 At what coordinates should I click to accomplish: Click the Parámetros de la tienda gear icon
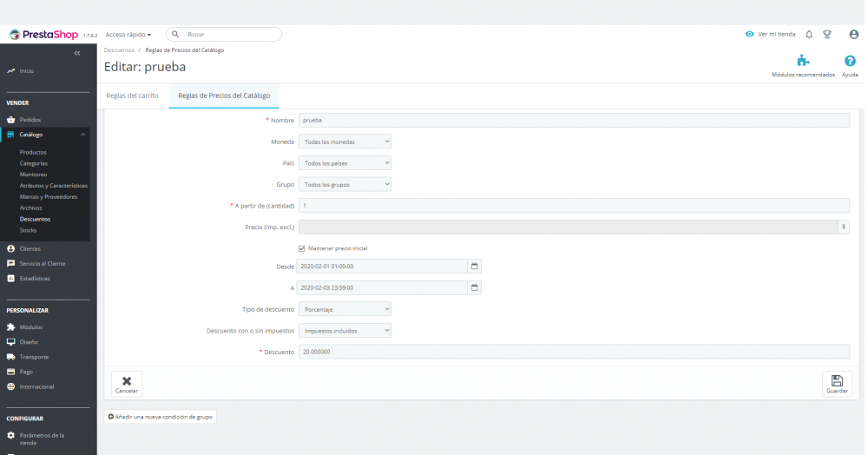[x=10, y=436]
